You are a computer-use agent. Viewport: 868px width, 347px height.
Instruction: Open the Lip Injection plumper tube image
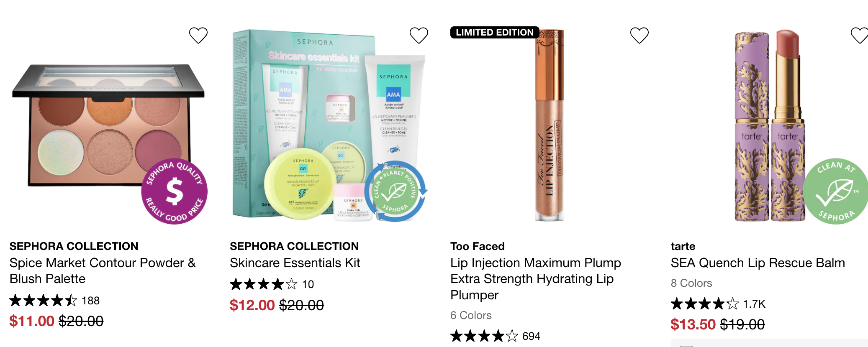[x=550, y=125]
